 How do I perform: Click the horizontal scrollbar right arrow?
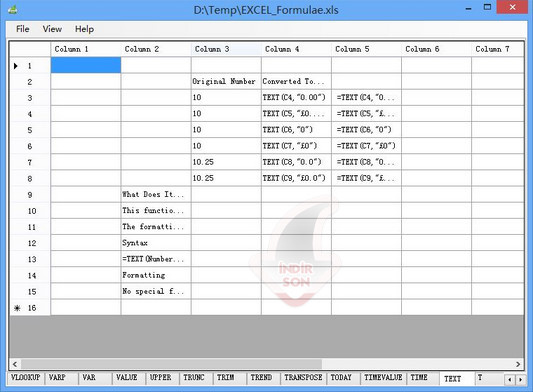click(518, 364)
